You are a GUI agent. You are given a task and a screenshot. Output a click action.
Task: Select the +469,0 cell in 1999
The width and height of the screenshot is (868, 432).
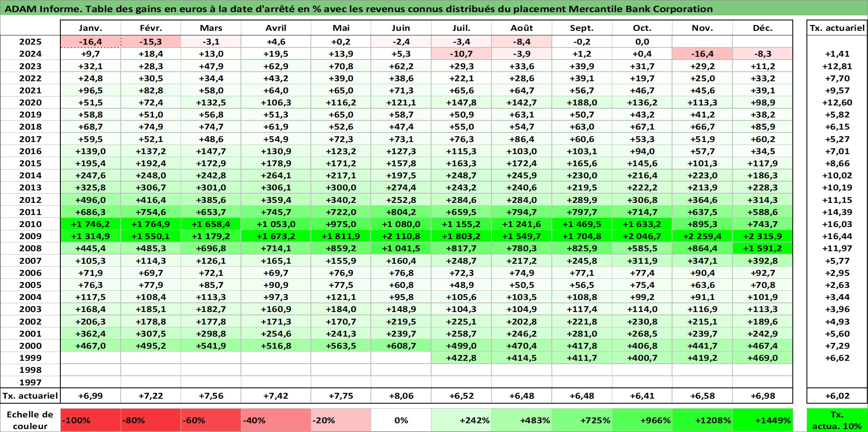[x=763, y=358]
